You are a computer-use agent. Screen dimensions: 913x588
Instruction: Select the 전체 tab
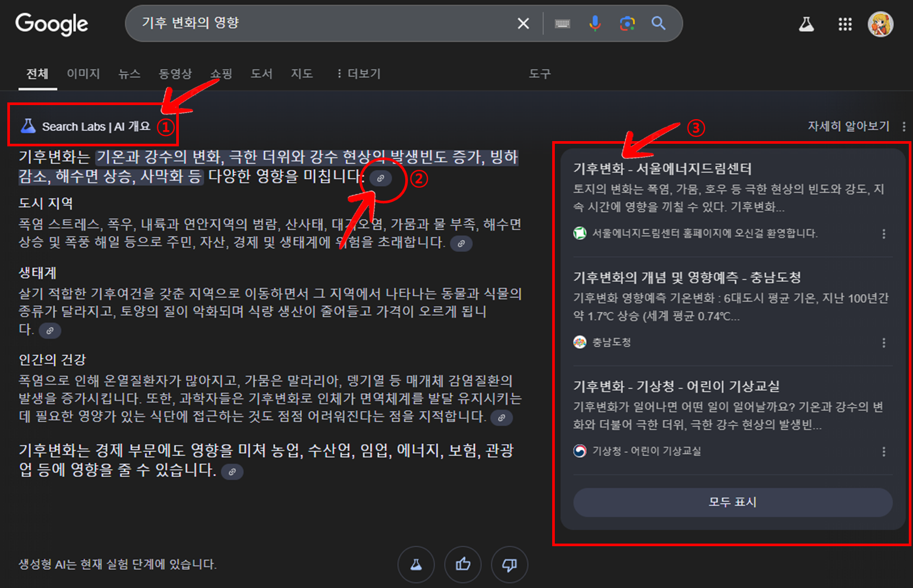point(37,74)
